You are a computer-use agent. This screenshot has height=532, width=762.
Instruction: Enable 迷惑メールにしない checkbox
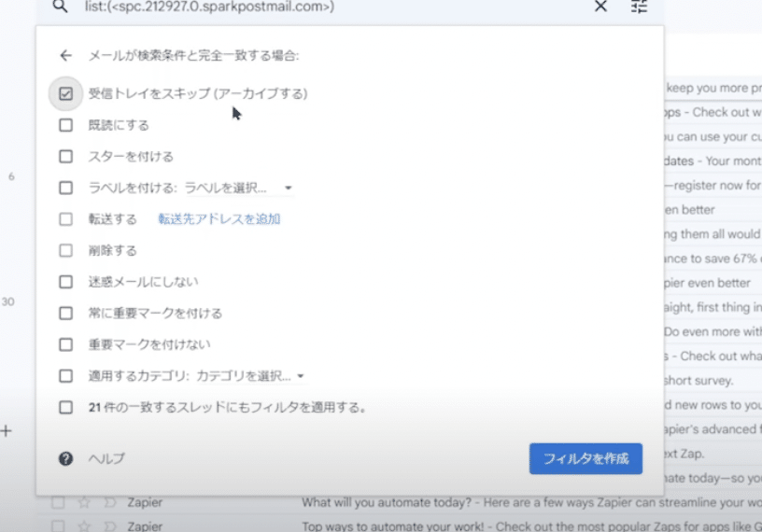coord(65,282)
